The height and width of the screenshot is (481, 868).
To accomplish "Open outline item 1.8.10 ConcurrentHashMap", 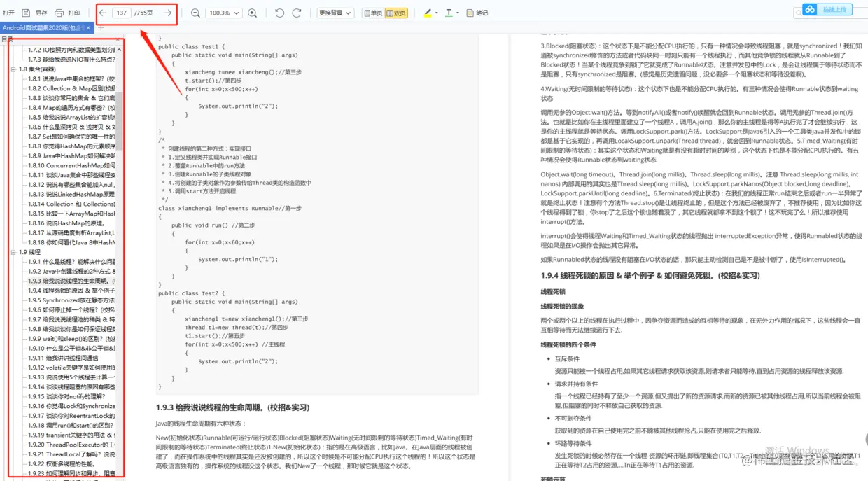I will pos(71,165).
